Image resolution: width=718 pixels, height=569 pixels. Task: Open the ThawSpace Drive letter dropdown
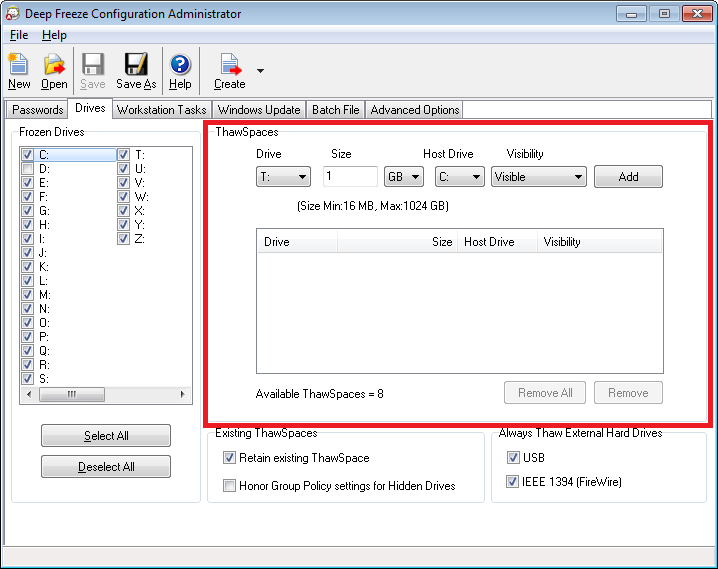[x=283, y=177]
